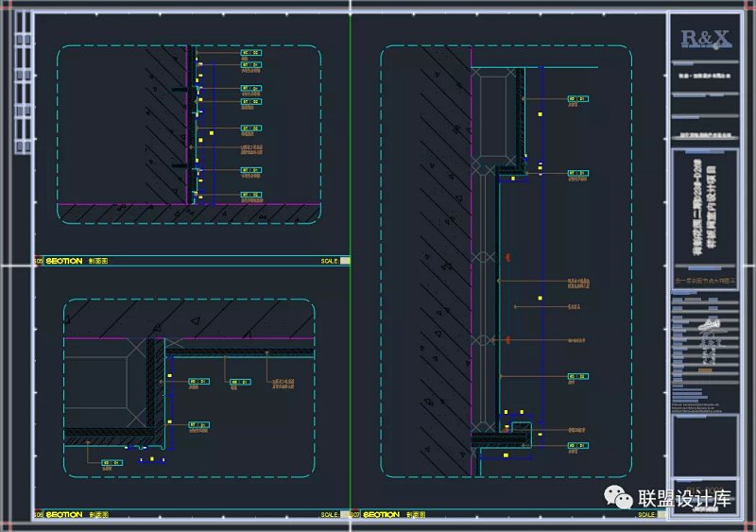The height and width of the screenshot is (532, 756).
Task: Select the magenta horizontal line in upper-left section
Action: (123, 203)
